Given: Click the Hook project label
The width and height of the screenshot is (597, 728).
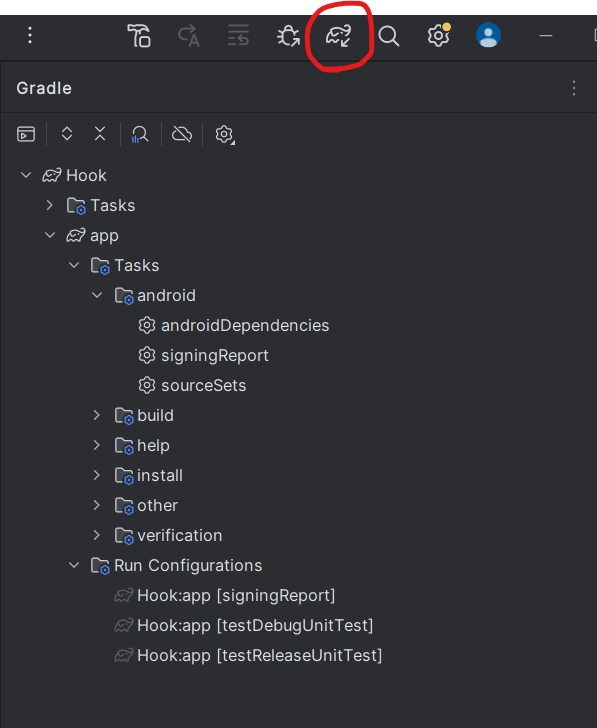Looking at the screenshot, I should click(x=86, y=176).
